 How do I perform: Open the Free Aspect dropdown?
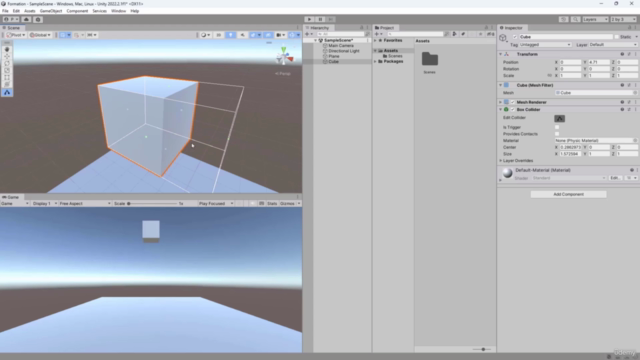84,203
